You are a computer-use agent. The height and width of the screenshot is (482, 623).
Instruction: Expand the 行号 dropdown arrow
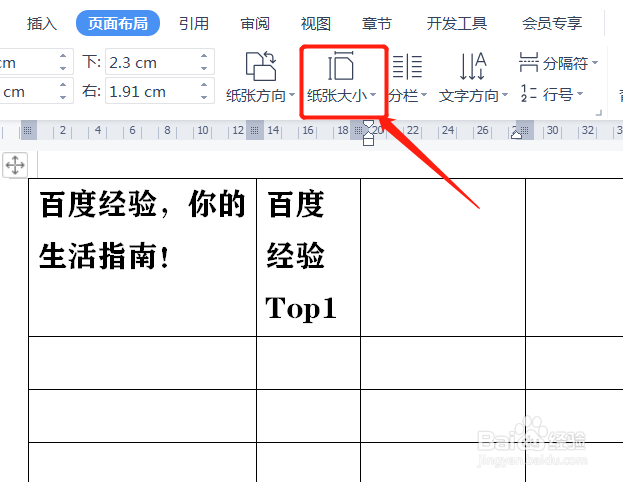click(x=580, y=94)
